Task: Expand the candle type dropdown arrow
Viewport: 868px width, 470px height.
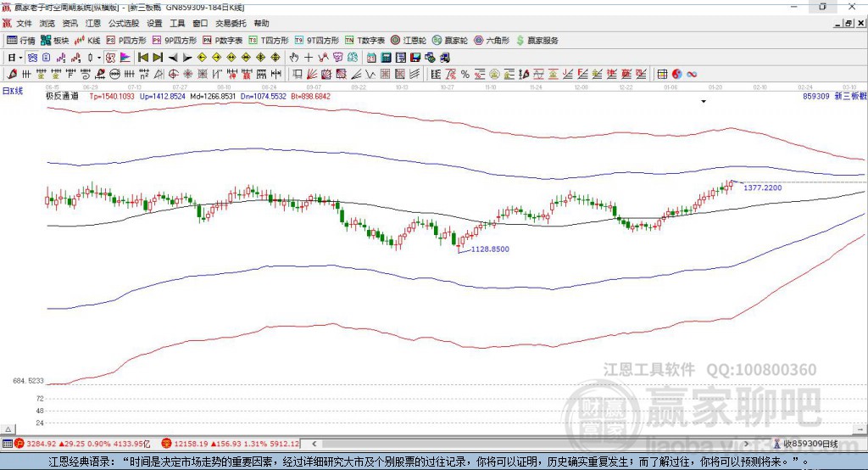Action: click(x=99, y=58)
